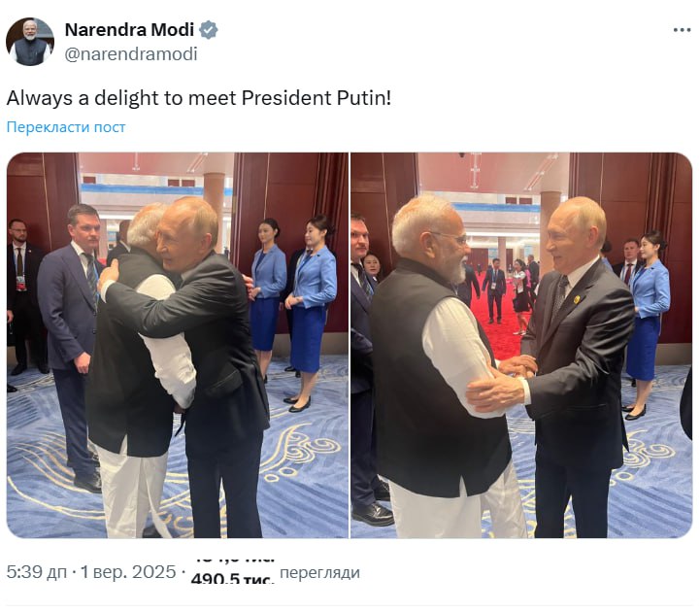Select the tweet text about President Putin
Screen dimensions: 700x612
click(x=199, y=98)
